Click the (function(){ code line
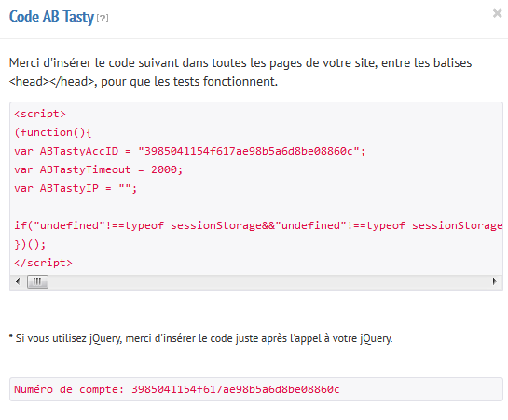508x420 pixels. (x=53, y=132)
